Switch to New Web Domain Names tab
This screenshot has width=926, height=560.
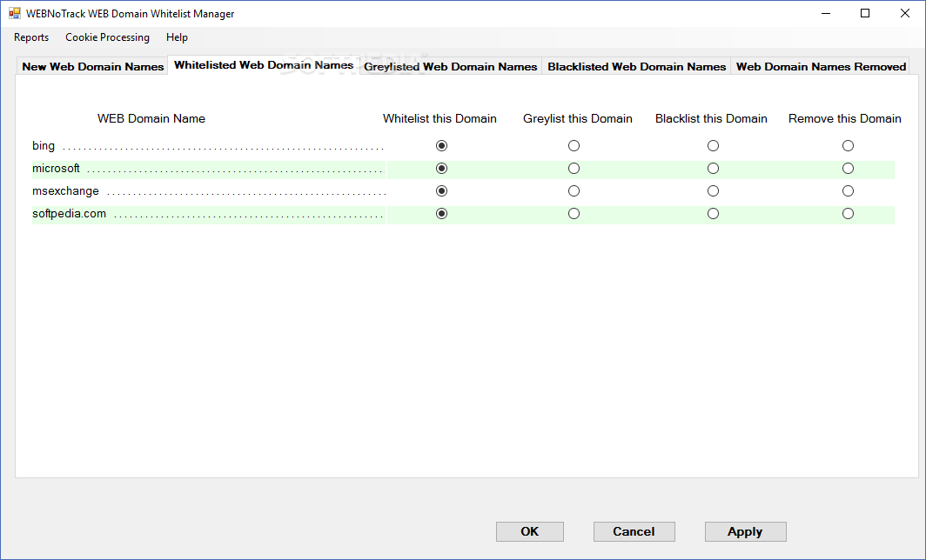coord(93,67)
